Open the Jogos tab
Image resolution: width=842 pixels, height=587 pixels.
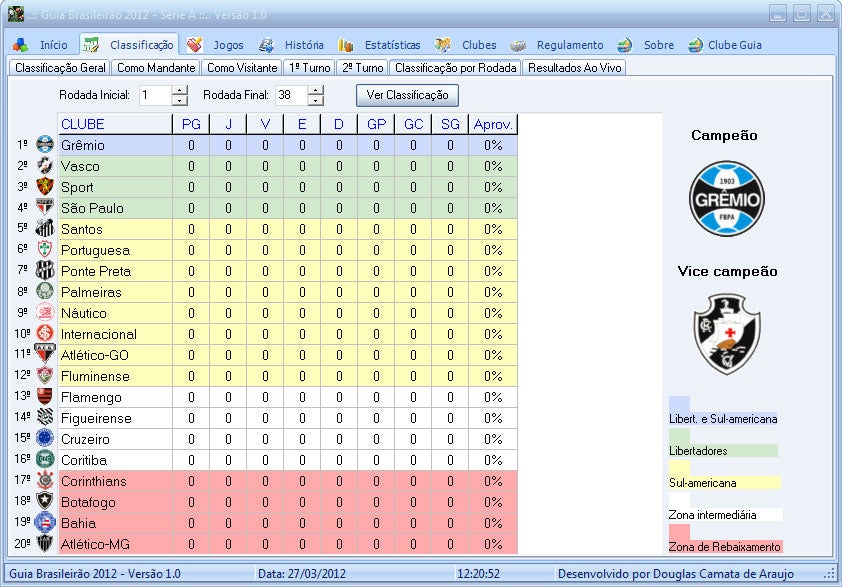pos(215,45)
